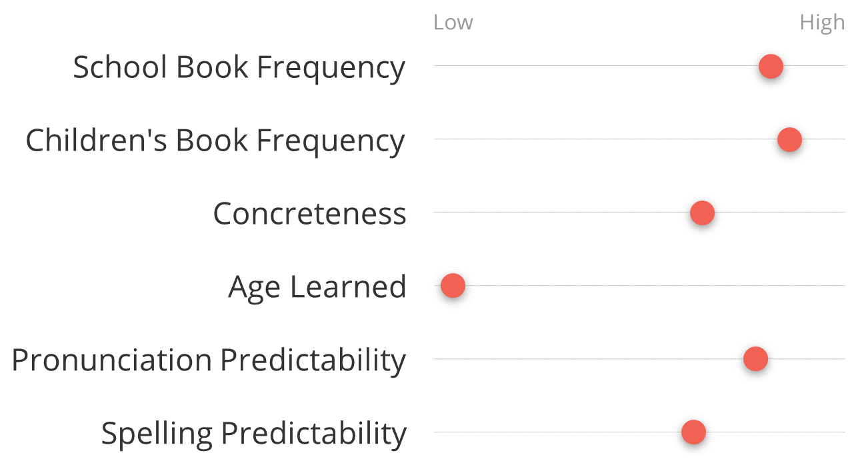The image size is (868, 473).
Task: Click the School Book Frequency red dot
Action: click(771, 66)
